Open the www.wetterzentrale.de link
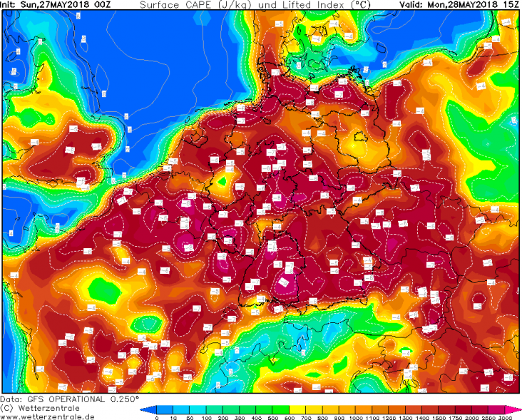Viewport: 522px width, 420px height. click(47, 415)
